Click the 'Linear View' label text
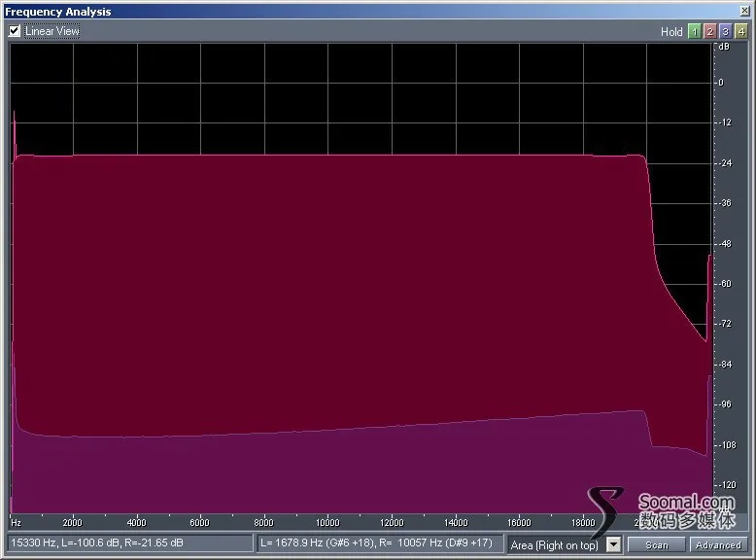The height and width of the screenshot is (560, 756). (52, 31)
